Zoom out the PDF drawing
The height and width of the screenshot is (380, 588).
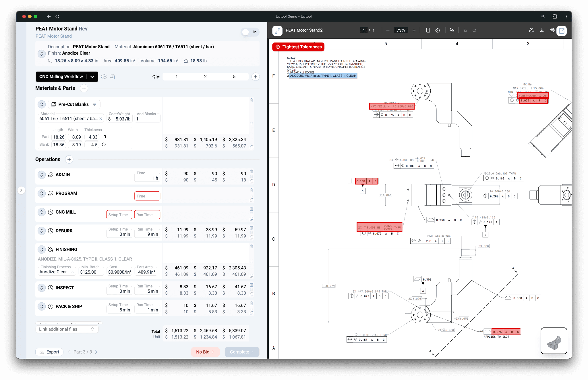tap(388, 30)
